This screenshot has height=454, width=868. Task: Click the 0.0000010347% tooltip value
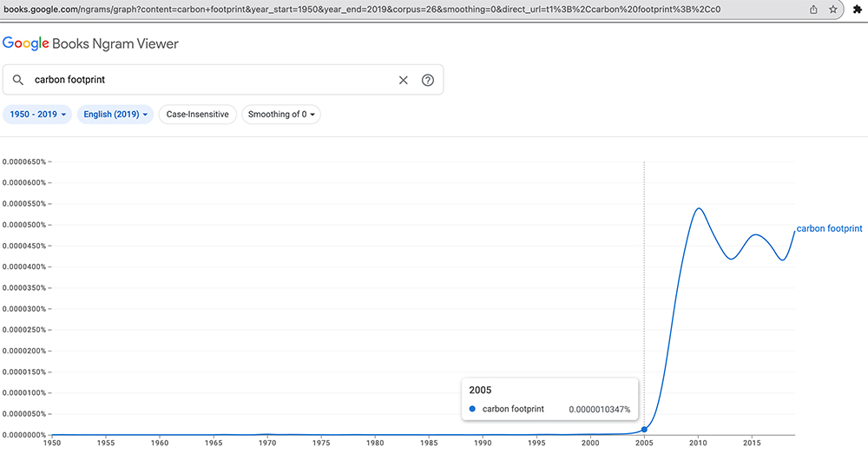(600, 410)
